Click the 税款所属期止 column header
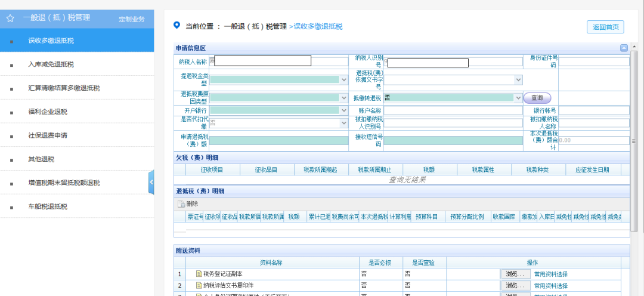The image size is (644, 296). point(374,170)
